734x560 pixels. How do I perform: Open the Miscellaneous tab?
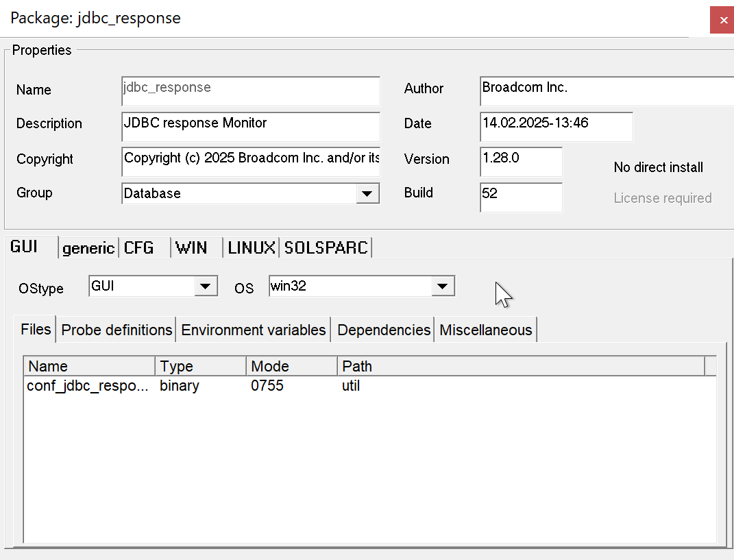coord(486,330)
